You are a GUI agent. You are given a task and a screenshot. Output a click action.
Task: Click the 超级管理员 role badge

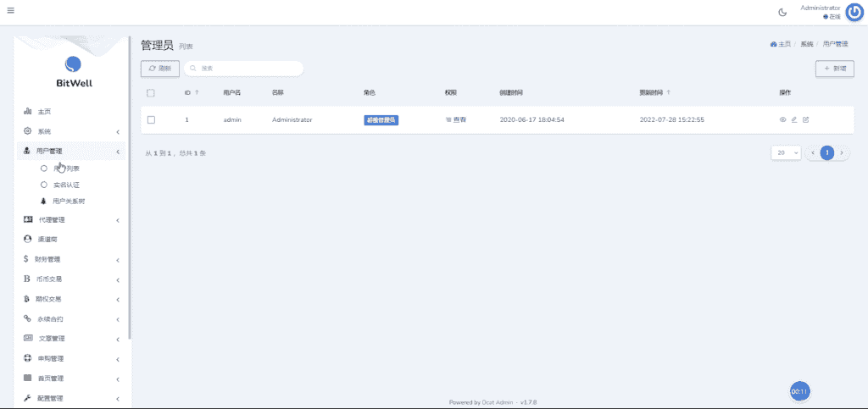[381, 120]
